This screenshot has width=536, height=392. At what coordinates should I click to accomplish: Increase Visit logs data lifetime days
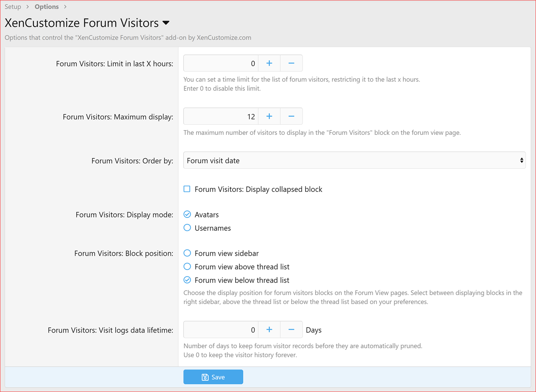tap(269, 330)
